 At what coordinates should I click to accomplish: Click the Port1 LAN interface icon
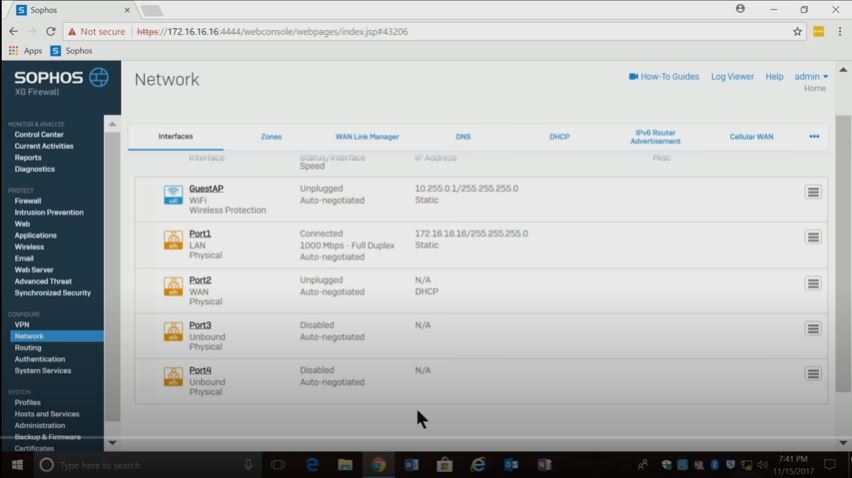pyautogui.click(x=173, y=240)
